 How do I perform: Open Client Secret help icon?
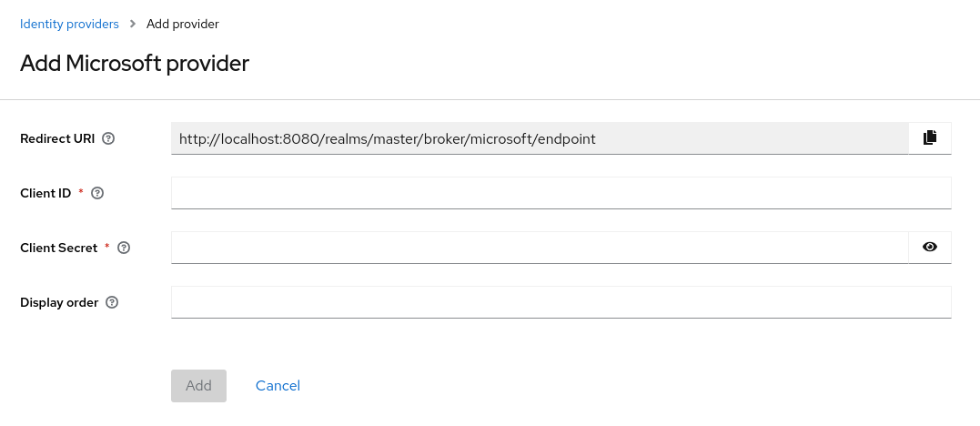click(x=125, y=248)
